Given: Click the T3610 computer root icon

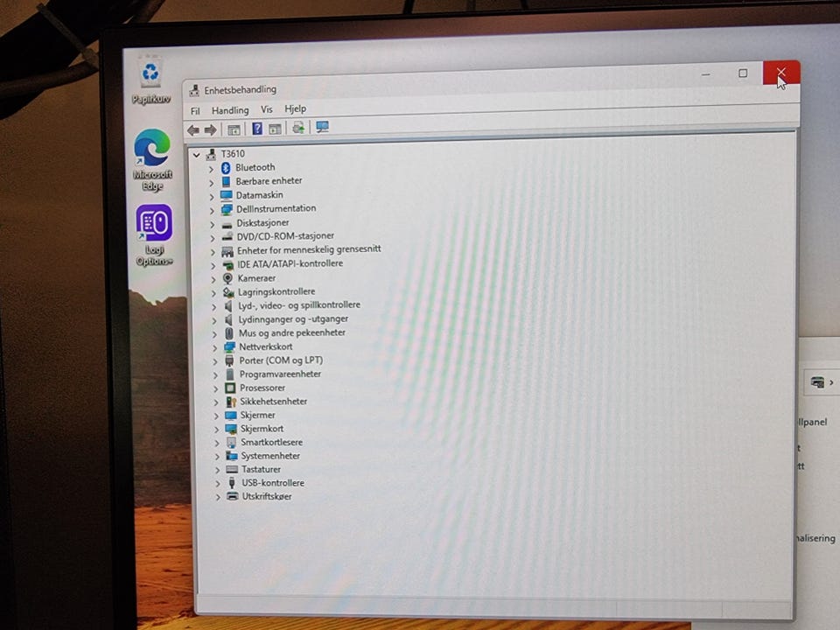Looking at the screenshot, I should (x=211, y=154).
